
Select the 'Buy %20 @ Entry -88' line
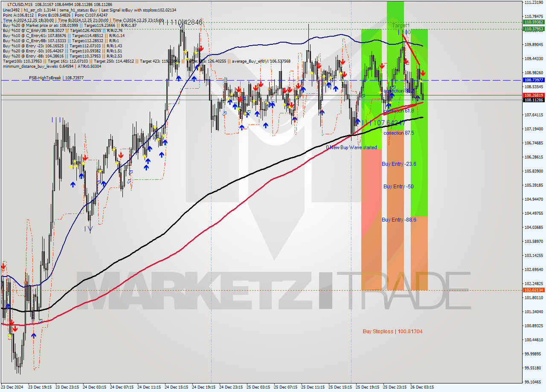click(63, 56)
